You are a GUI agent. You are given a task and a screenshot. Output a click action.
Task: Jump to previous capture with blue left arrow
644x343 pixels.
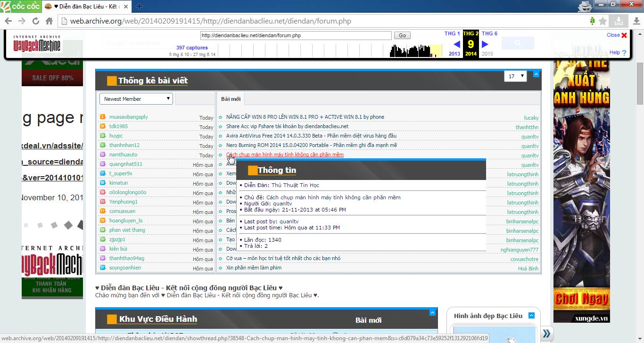coord(456,45)
